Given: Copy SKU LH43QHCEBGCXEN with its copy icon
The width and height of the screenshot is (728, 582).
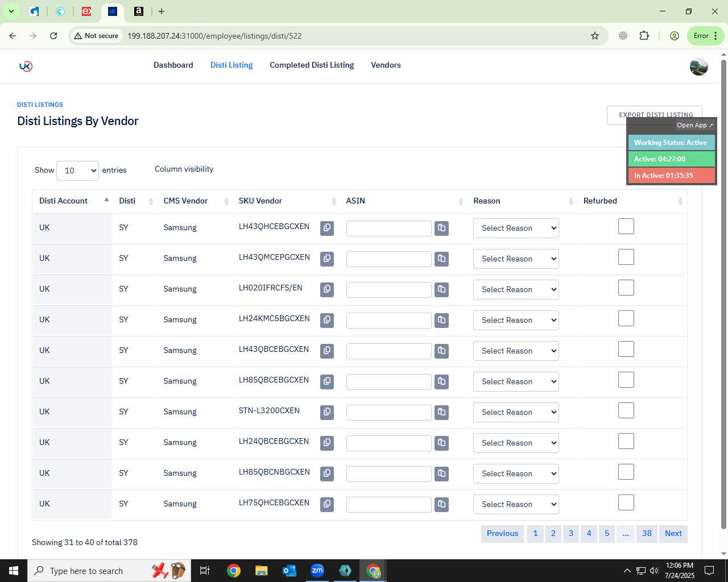Looking at the screenshot, I should pyautogui.click(x=327, y=228).
